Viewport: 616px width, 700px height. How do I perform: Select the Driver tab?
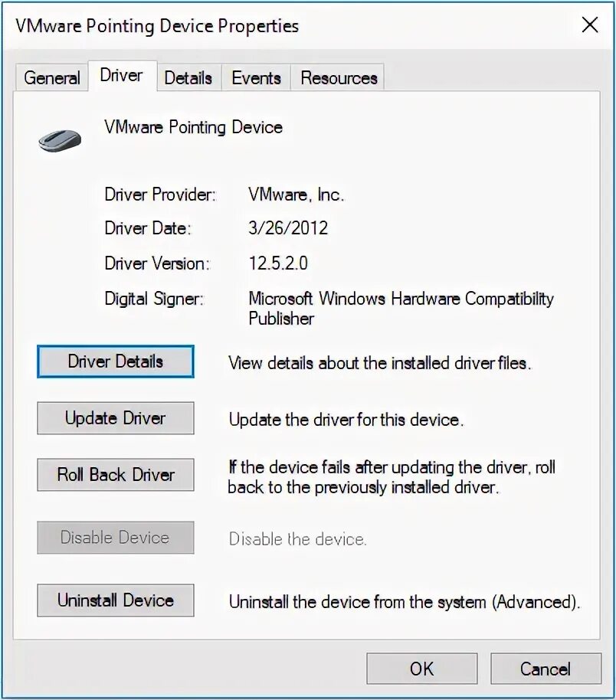[122, 76]
